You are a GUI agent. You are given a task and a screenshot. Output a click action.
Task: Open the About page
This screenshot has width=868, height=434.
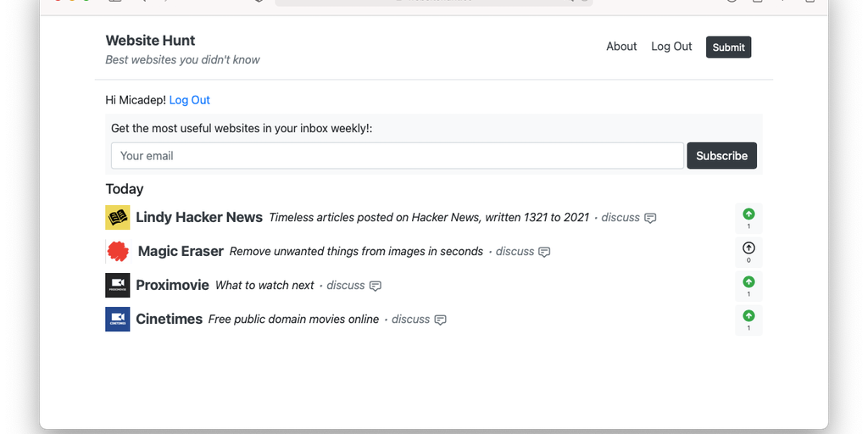coord(621,47)
